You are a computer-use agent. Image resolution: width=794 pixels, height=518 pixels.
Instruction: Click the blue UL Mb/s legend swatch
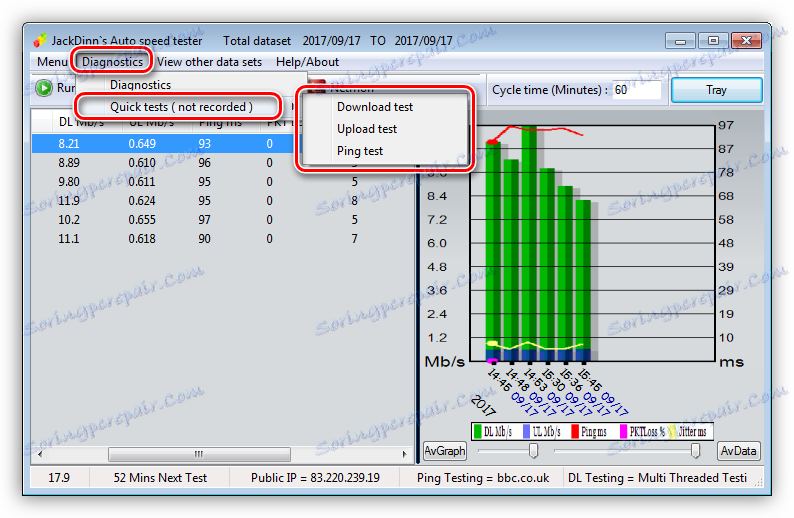point(526,431)
